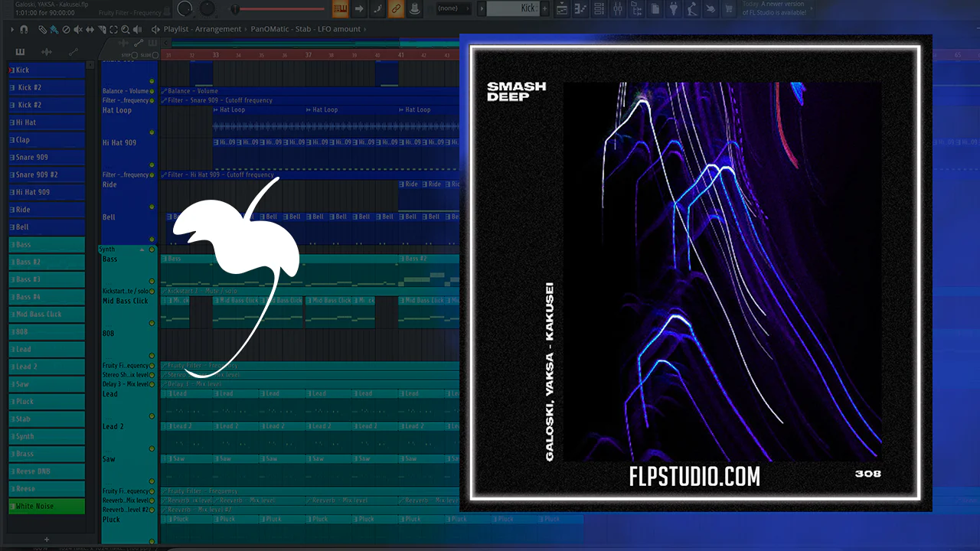Open the project info document icon
Screen dimensions: 980x551
(x=655, y=8)
